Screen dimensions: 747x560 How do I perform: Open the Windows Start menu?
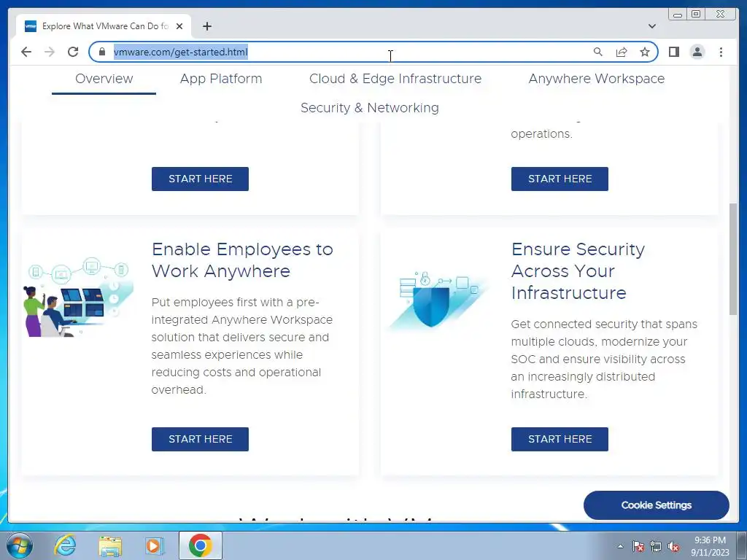click(20, 545)
